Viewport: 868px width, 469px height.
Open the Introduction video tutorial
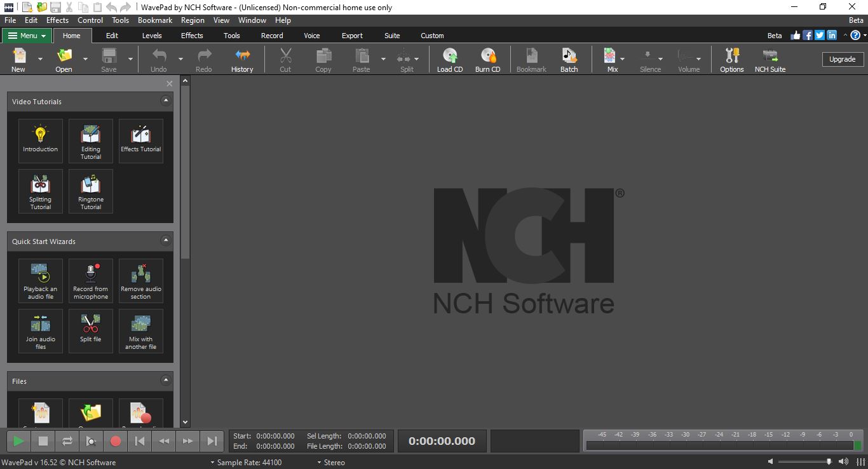41,141
